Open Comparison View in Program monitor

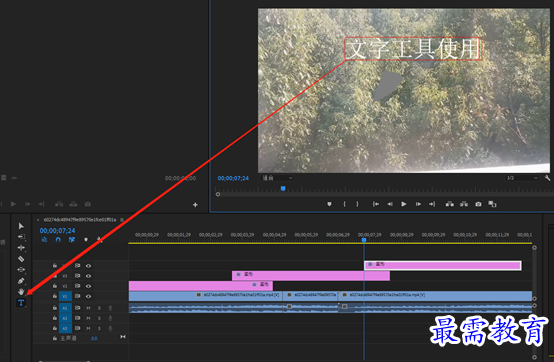pyautogui.click(x=492, y=204)
